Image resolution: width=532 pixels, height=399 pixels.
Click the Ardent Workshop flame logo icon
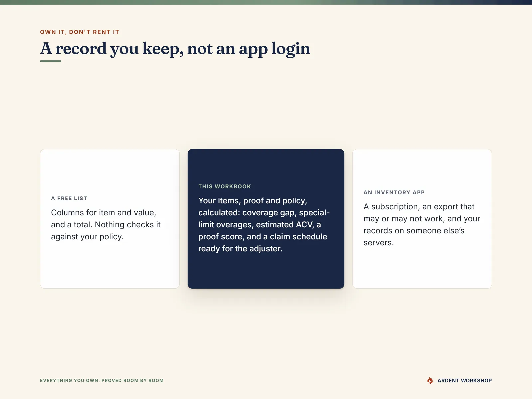pos(430,380)
